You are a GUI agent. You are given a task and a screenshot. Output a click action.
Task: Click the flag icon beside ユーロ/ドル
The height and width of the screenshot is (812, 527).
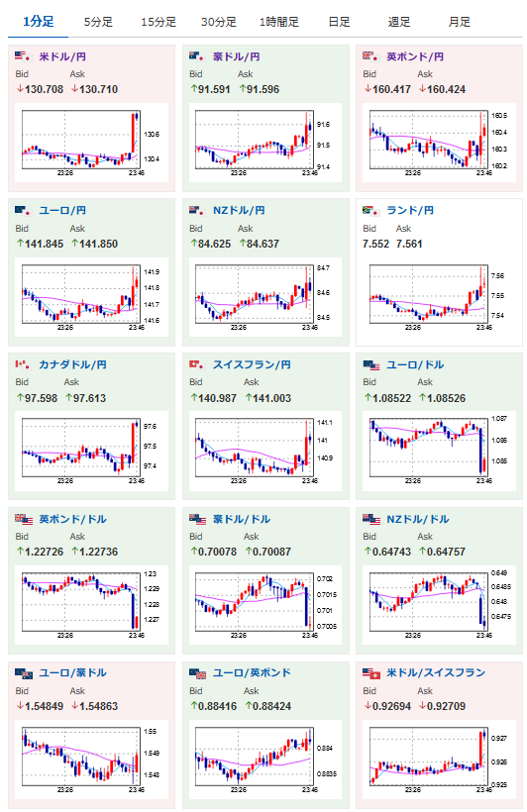[371, 365]
